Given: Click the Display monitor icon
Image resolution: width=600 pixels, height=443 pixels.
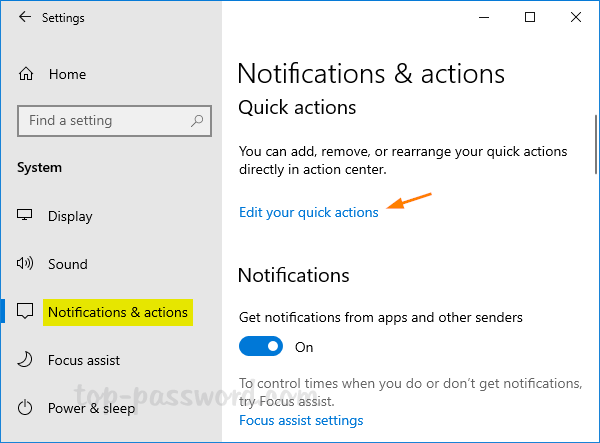Looking at the screenshot, I should 26,216.
